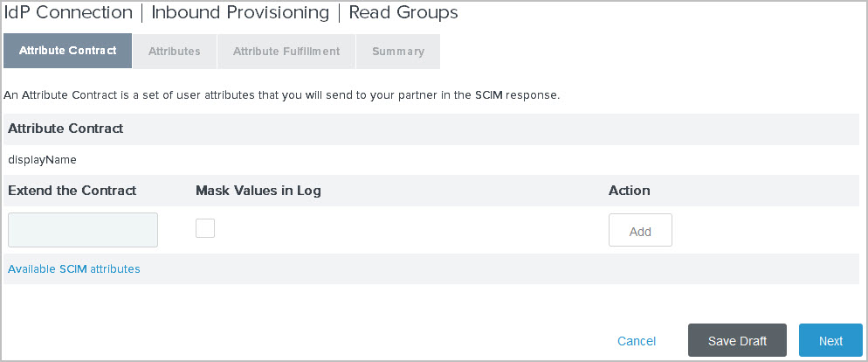The image size is (868, 362).
Task: Enable the Mask Values in Log checkbox
Action: 205,228
